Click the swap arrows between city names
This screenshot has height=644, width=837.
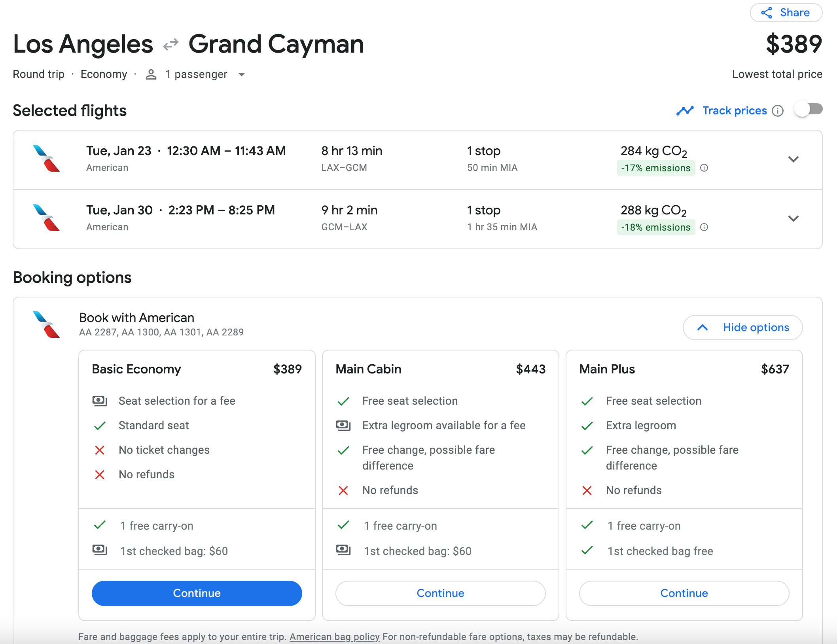pyautogui.click(x=171, y=44)
